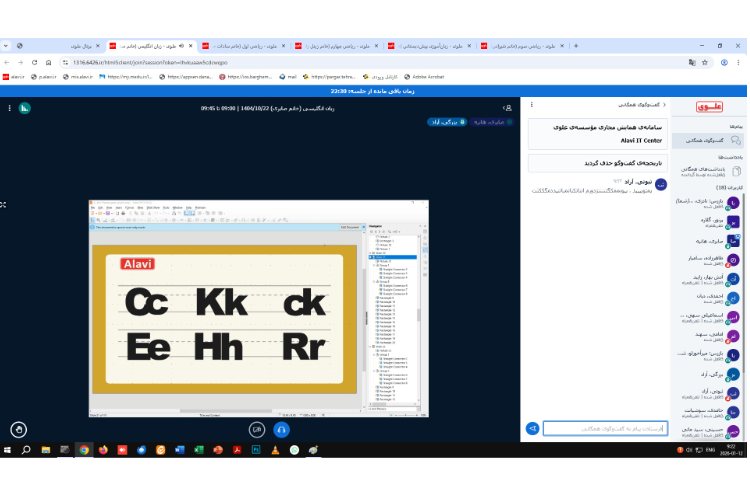750x480 pixels.
Task: Click the share screen icon
Action: (257, 429)
